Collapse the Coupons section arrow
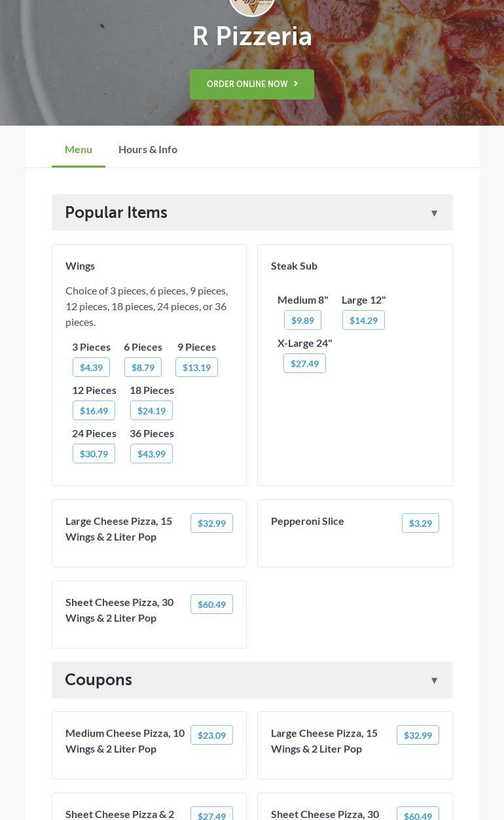 pos(434,681)
